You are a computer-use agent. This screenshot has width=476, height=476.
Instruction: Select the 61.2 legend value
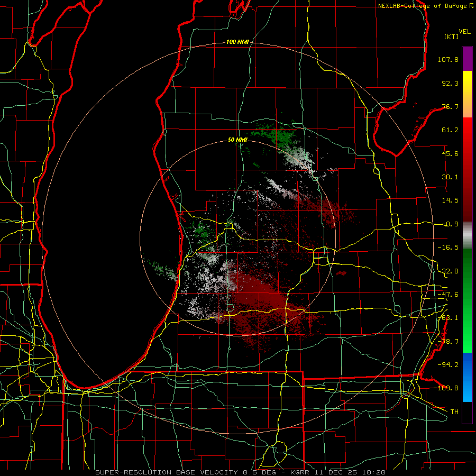click(x=450, y=130)
